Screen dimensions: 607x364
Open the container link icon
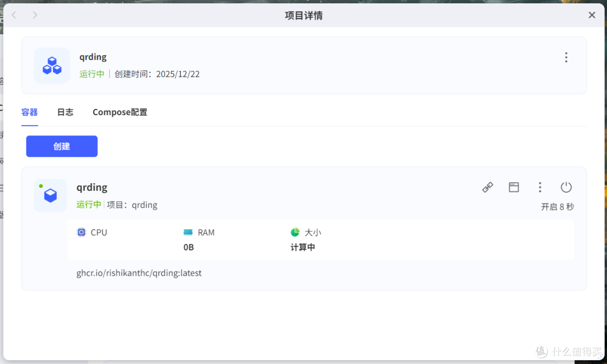pos(488,187)
